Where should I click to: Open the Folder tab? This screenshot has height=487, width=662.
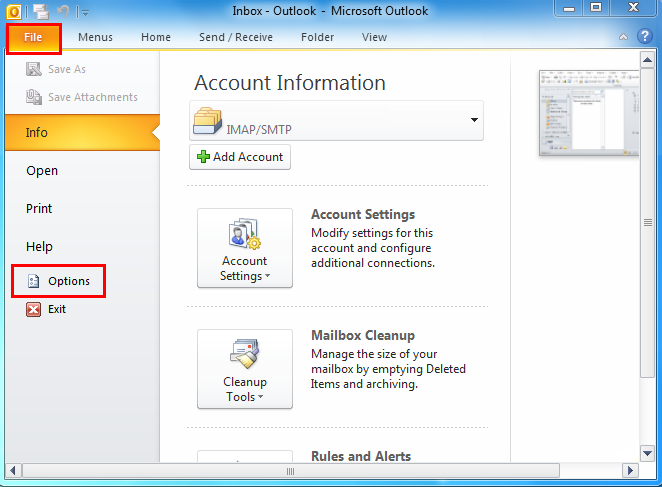coord(317,37)
